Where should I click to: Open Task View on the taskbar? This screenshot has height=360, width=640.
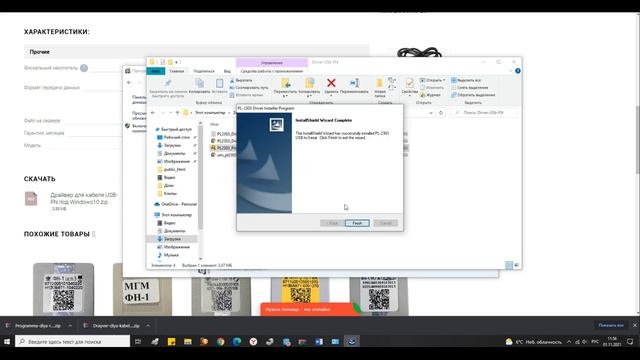[138, 341]
